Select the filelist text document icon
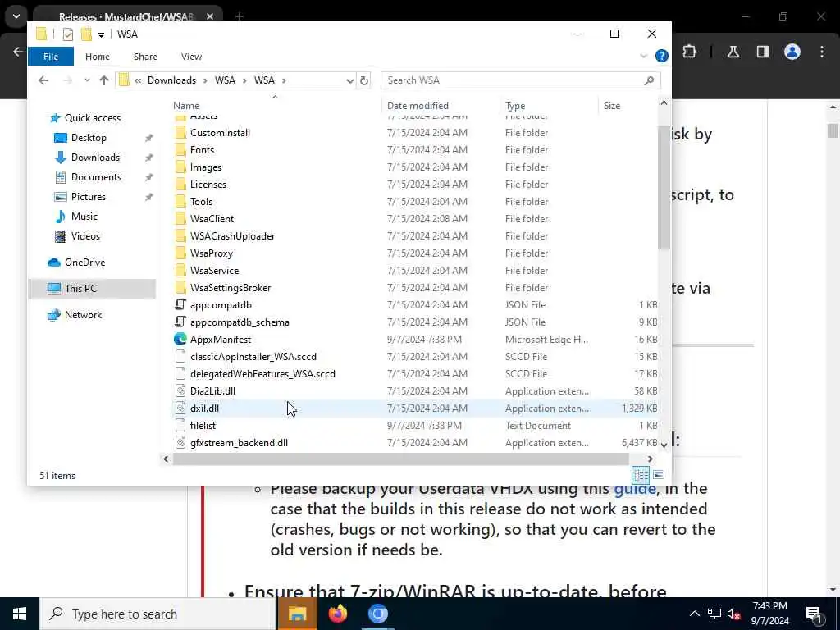This screenshot has width=840, height=630. 180,426
